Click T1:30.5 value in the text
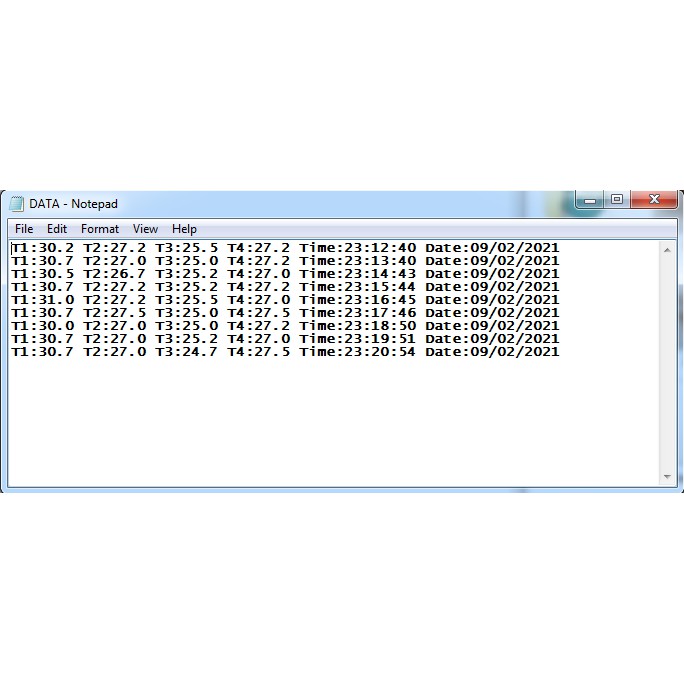This screenshot has height=684, width=684. 43,274
